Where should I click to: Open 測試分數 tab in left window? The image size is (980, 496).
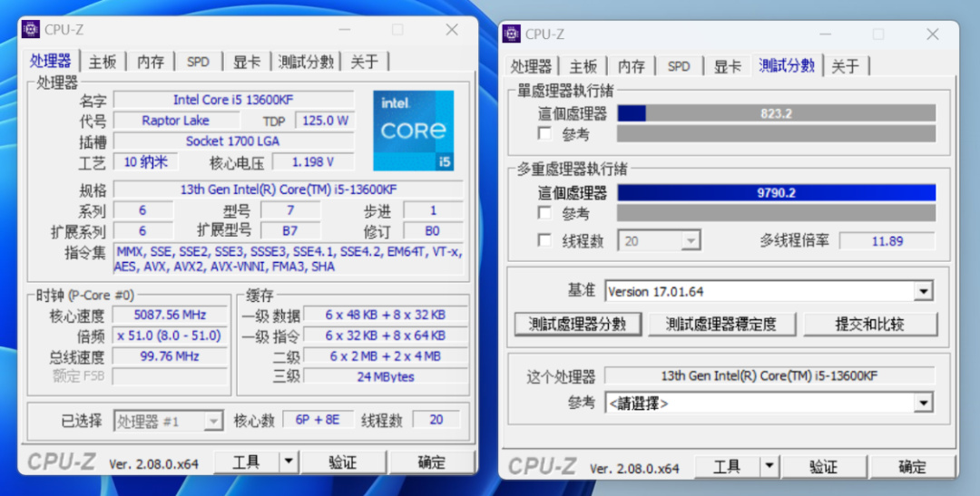tap(306, 62)
